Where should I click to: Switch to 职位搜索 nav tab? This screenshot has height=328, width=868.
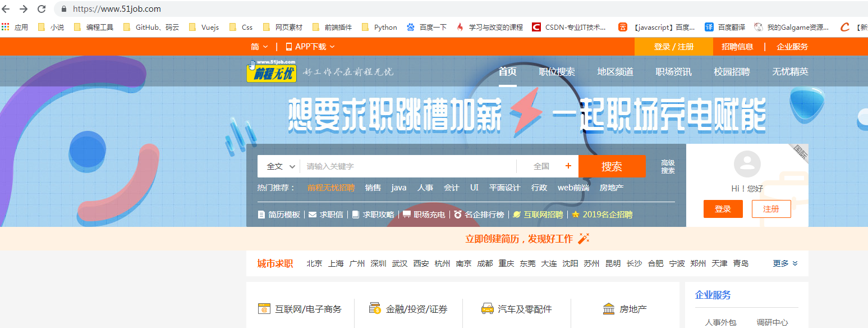[557, 72]
